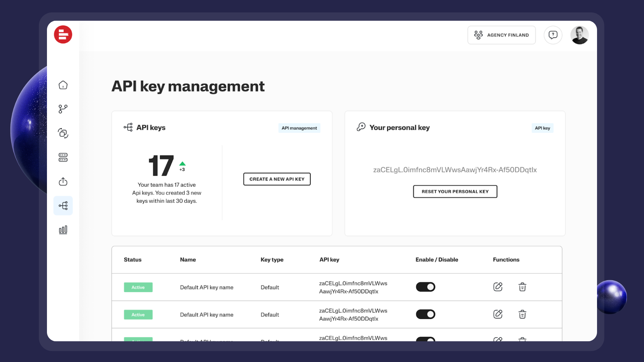Open the server stack sidebar icon
Viewport: 644px width, 362px height.
pyautogui.click(x=63, y=157)
